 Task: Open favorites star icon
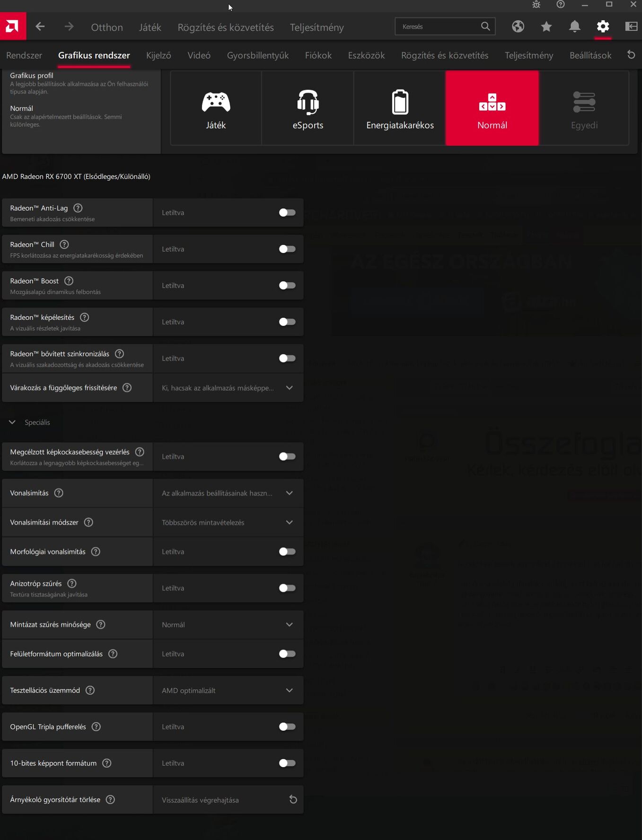pos(546,26)
